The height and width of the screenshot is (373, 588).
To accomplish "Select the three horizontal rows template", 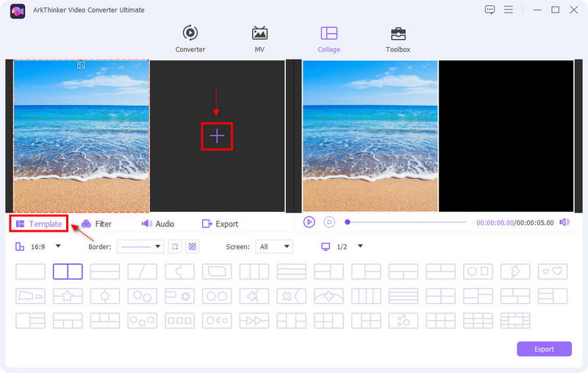I will point(291,271).
